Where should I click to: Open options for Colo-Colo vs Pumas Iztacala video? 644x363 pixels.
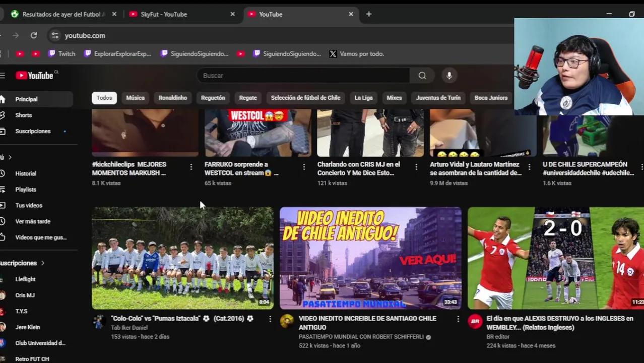[270, 319]
